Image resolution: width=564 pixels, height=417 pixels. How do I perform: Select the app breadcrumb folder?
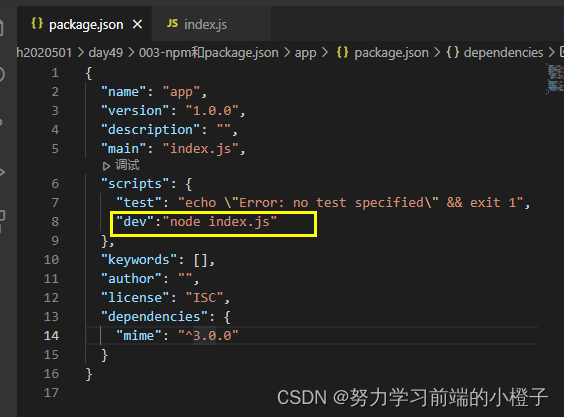pyautogui.click(x=305, y=53)
